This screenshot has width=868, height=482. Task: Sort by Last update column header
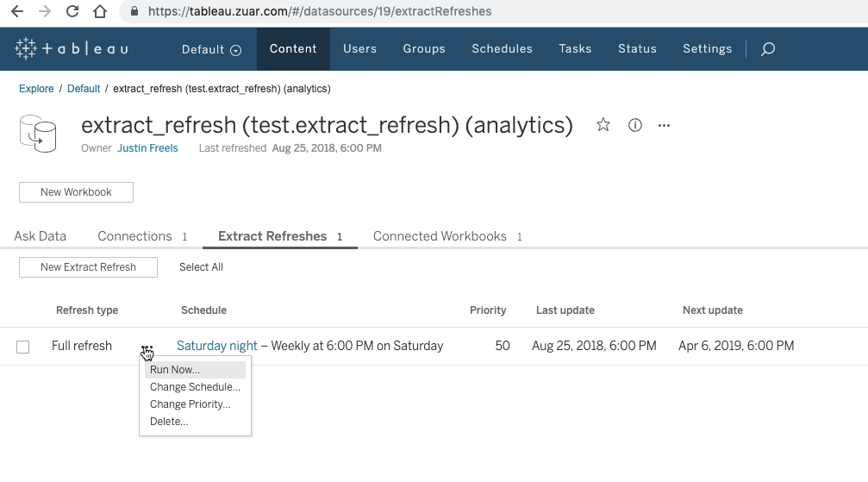[565, 310]
